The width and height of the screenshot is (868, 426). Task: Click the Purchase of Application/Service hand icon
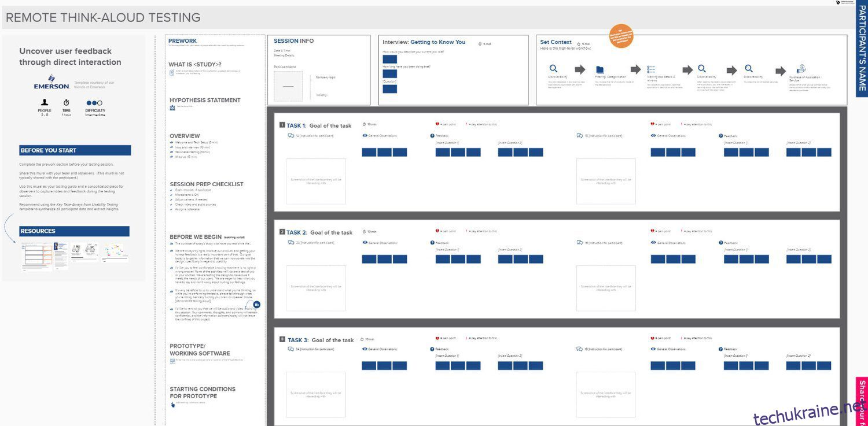tap(801, 69)
